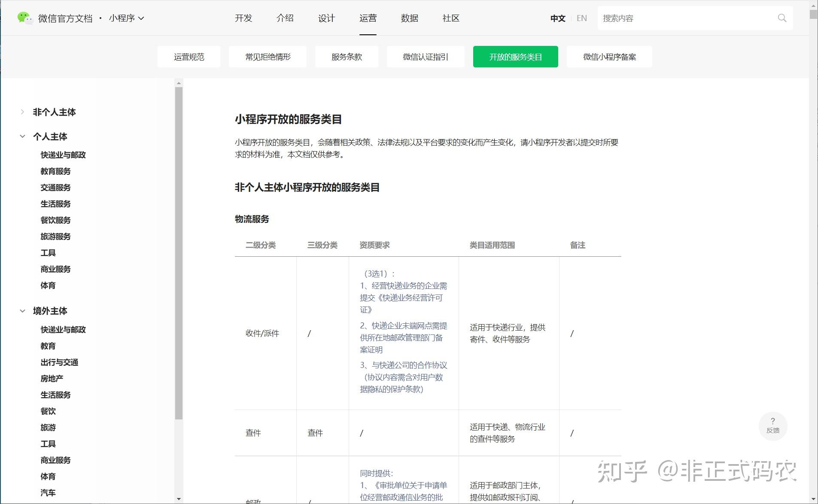Screen dimensions: 818x504
Task: Open 餐饮 under 境外主体
Action: pyautogui.click(x=48, y=411)
